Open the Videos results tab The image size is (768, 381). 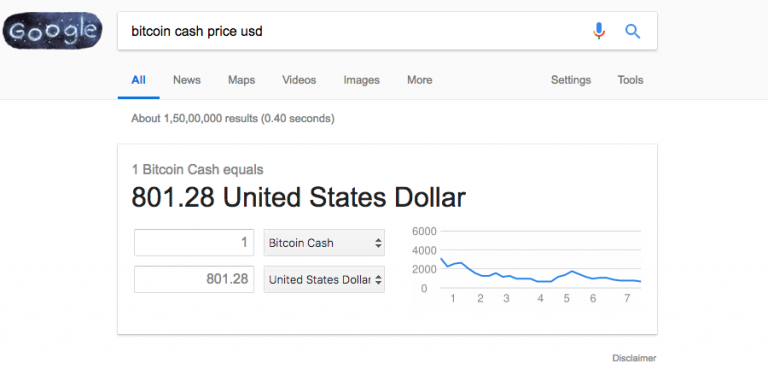coord(299,80)
